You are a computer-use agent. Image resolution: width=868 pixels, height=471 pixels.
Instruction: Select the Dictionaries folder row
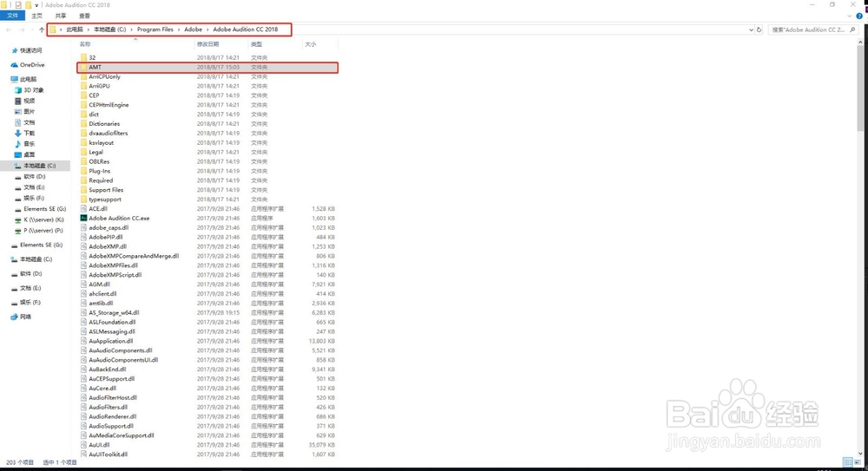tap(207, 124)
